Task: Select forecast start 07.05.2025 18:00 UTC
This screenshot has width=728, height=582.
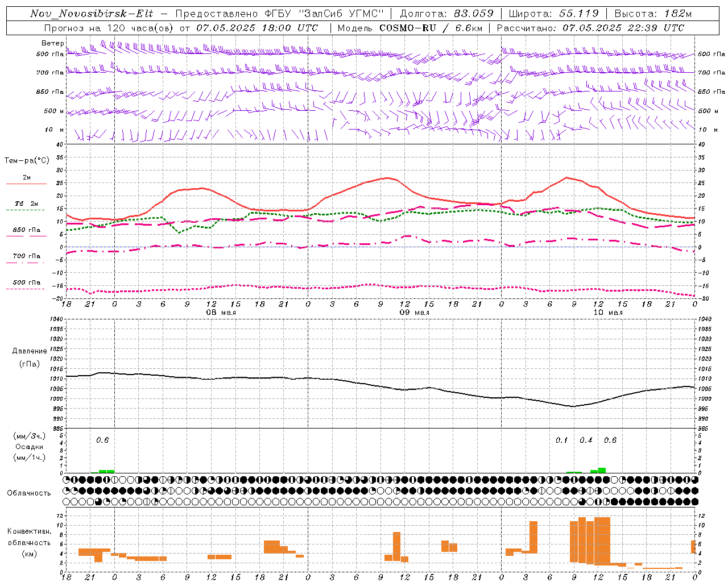Action: [257, 28]
